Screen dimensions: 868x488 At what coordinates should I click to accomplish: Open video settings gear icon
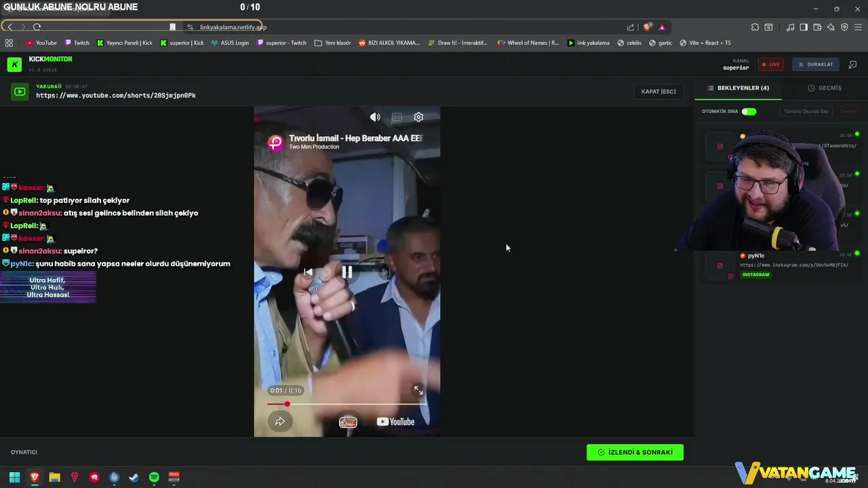click(x=418, y=117)
